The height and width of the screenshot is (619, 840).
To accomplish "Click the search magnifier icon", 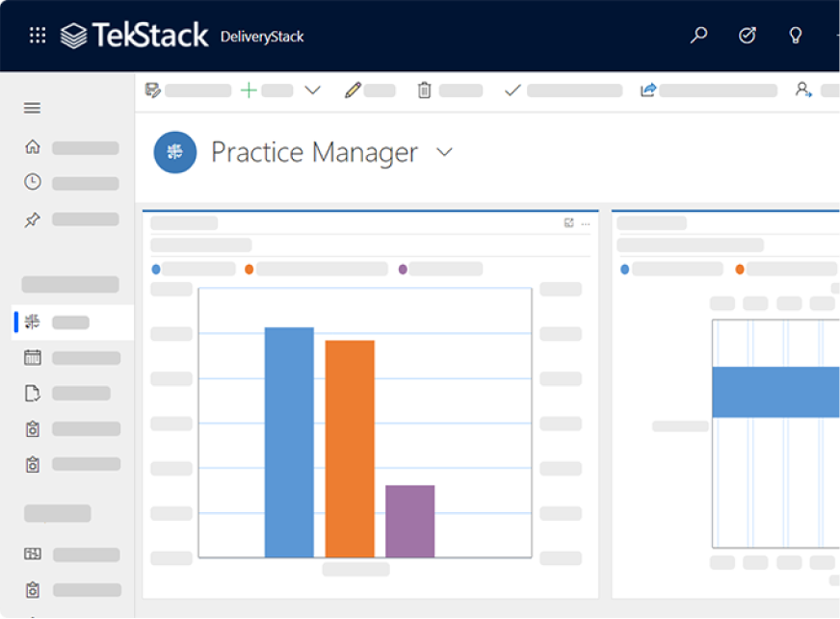I will coord(698,36).
